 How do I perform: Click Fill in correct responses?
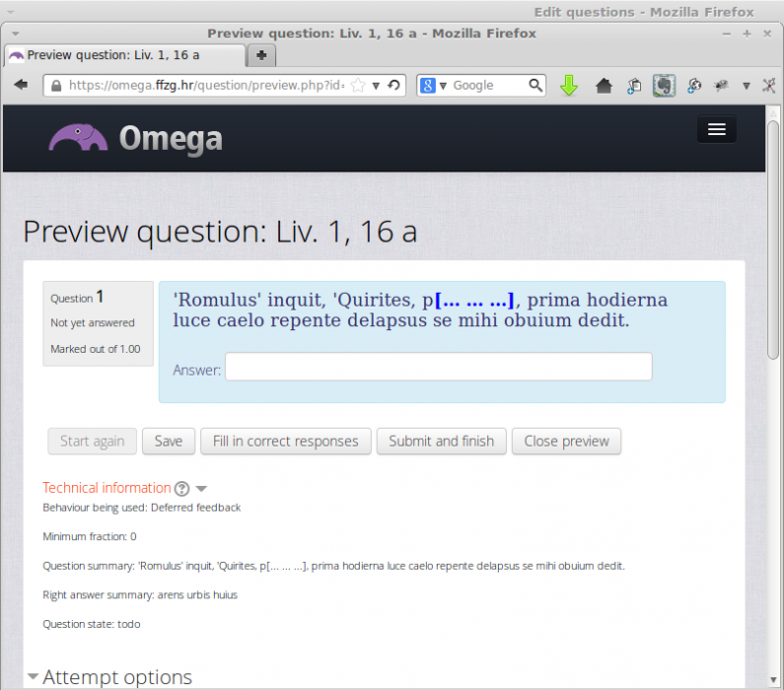(x=286, y=442)
